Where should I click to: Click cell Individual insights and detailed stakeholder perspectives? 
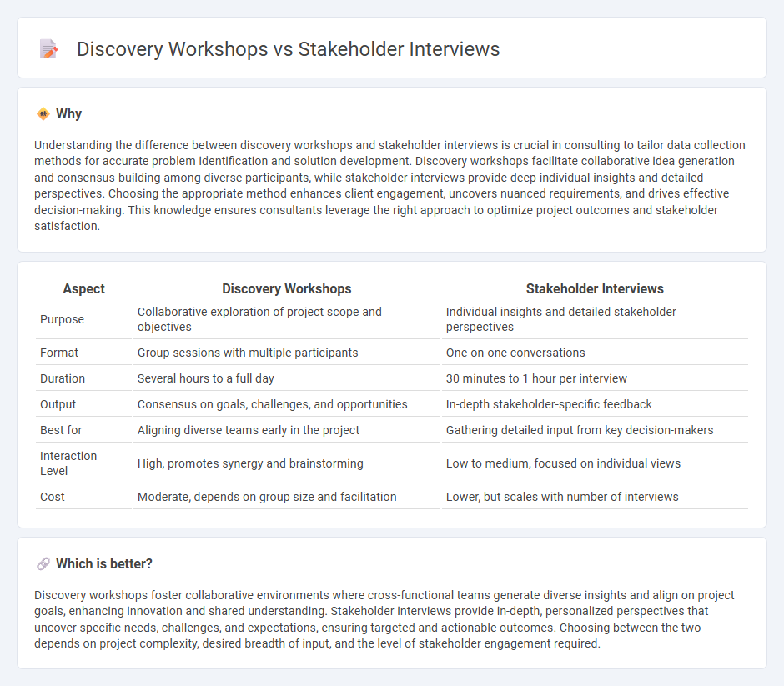point(595,319)
